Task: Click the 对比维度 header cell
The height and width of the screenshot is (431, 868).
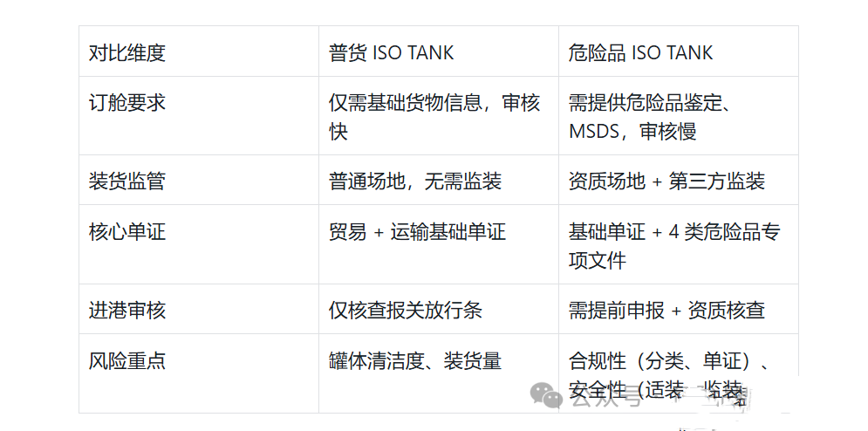Action: click(127, 52)
